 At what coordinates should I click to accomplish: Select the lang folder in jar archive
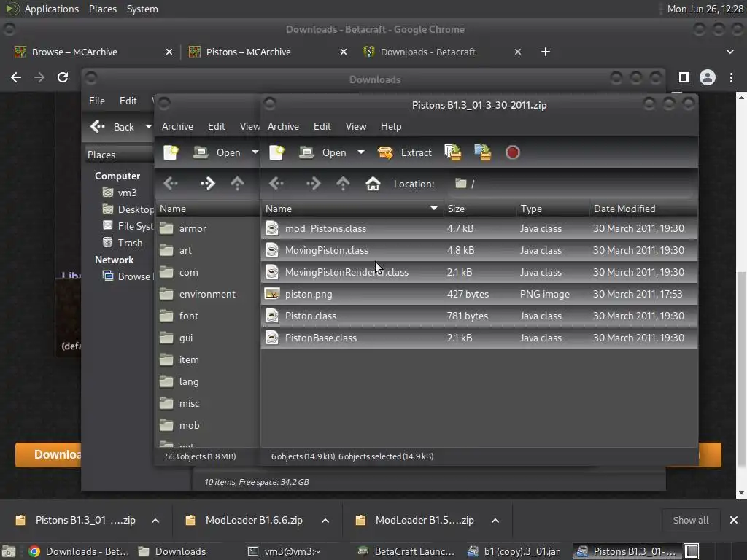[207, 382]
